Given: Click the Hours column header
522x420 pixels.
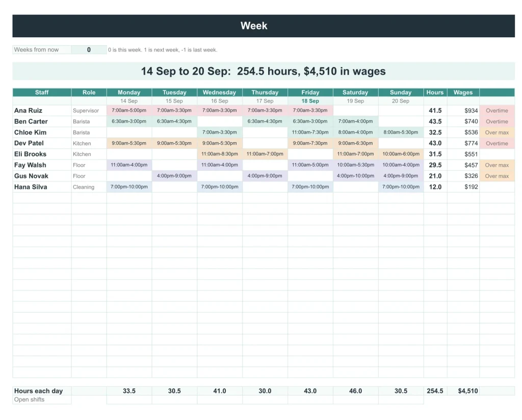Looking at the screenshot, I should [435, 93].
